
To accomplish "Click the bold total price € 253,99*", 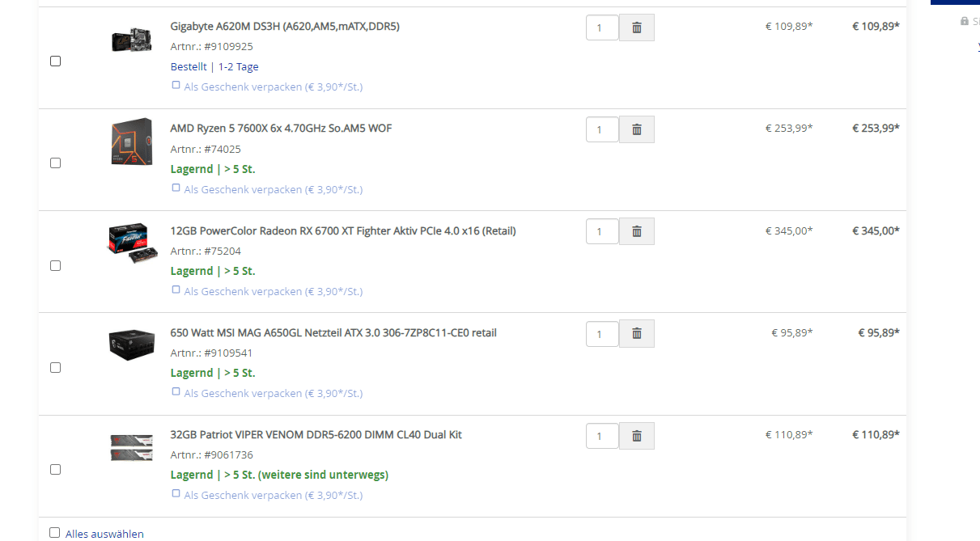I will [876, 128].
